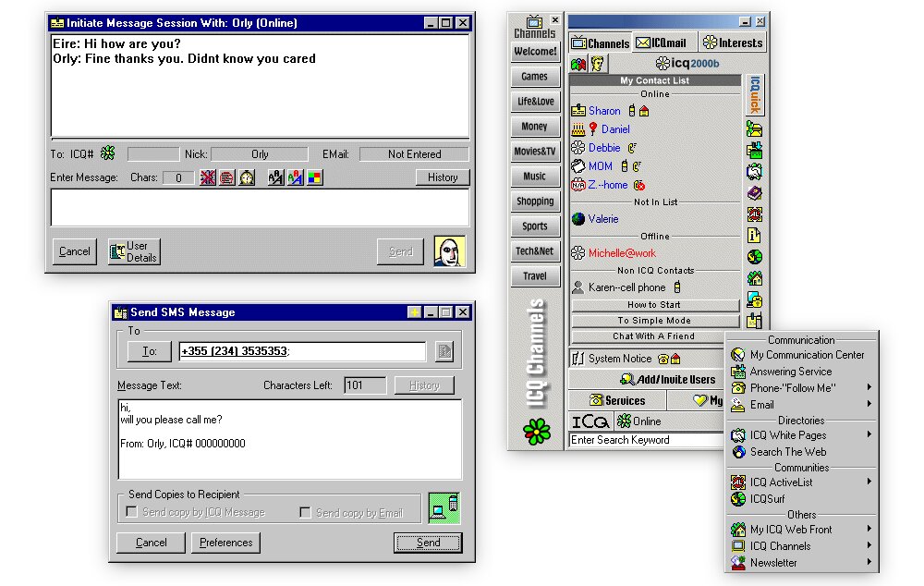Screen dimensions: 924x586
Task: Select Search The Web menu item
Action: (x=801, y=452)
